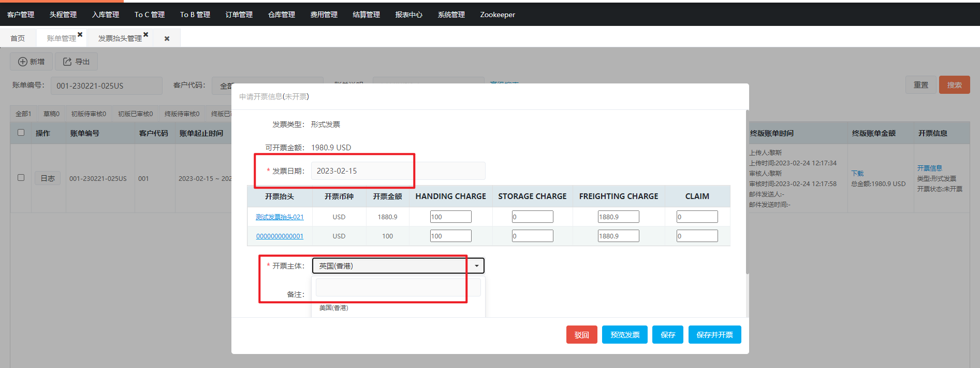
Task: Click the 重置 button
Action: 921,85
